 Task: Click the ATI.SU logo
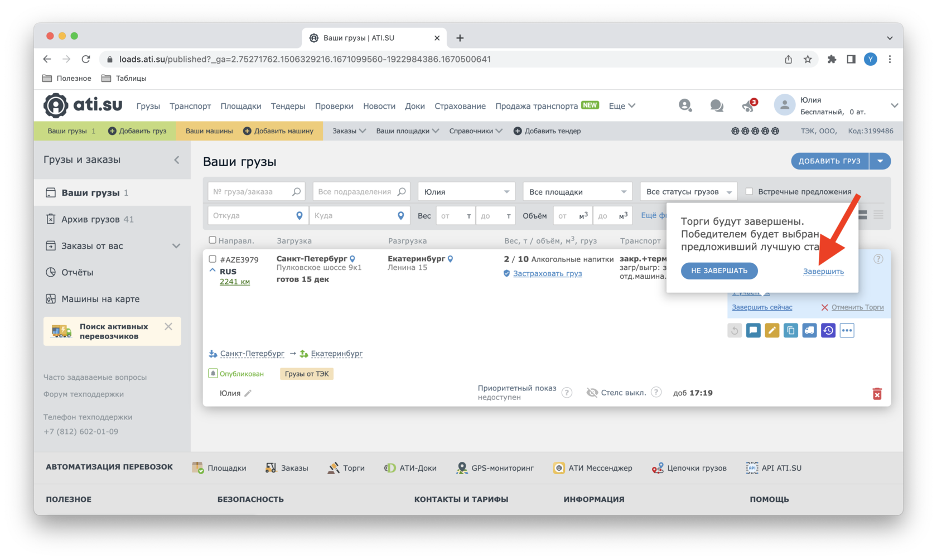point(83,105)
